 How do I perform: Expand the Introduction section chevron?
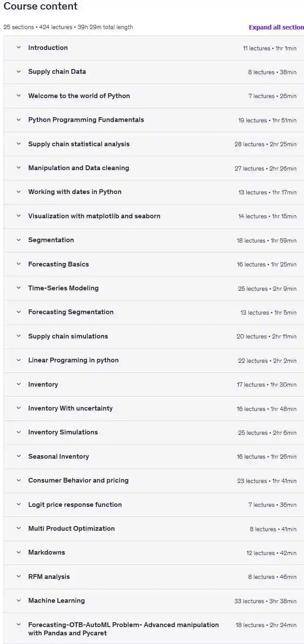19,48
